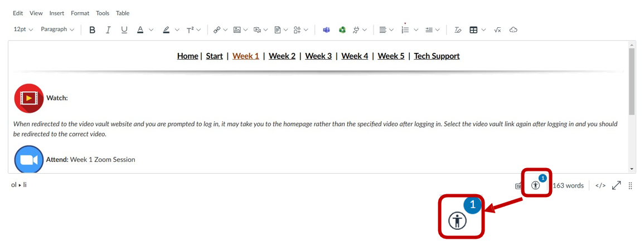The width and height of the screenshot is (644, 246).
Task: Open the 12pt font size dropdown
Action: coord(23,29)
